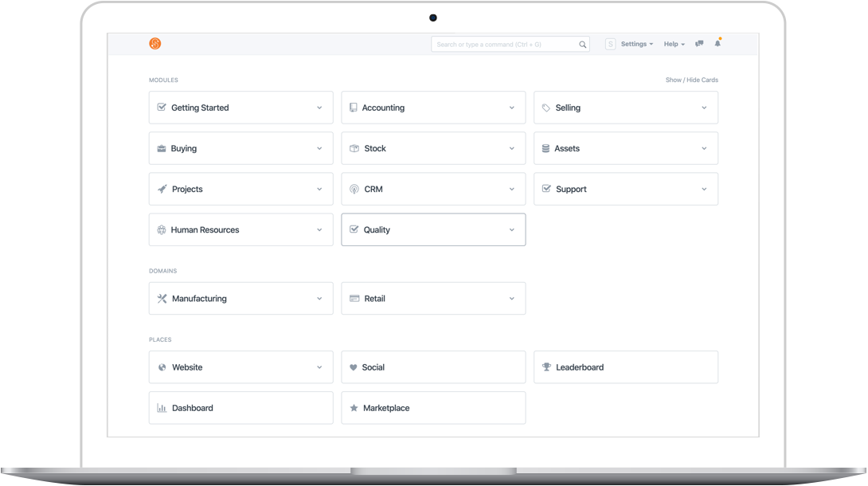Open the Help menu
The height and width of the screenshot is (486, 868).
pos(671,44)
